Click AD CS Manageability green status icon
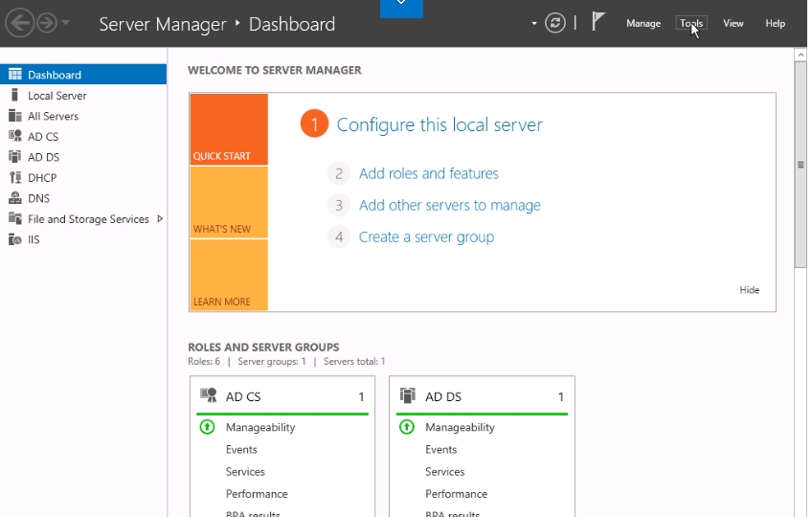Screen dimensions: 812x517 (x=207, y=427)
